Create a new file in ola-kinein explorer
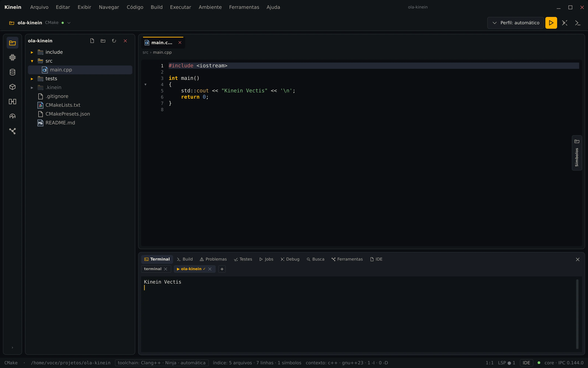This screenshot has width=588, height=368. point(92,41)
